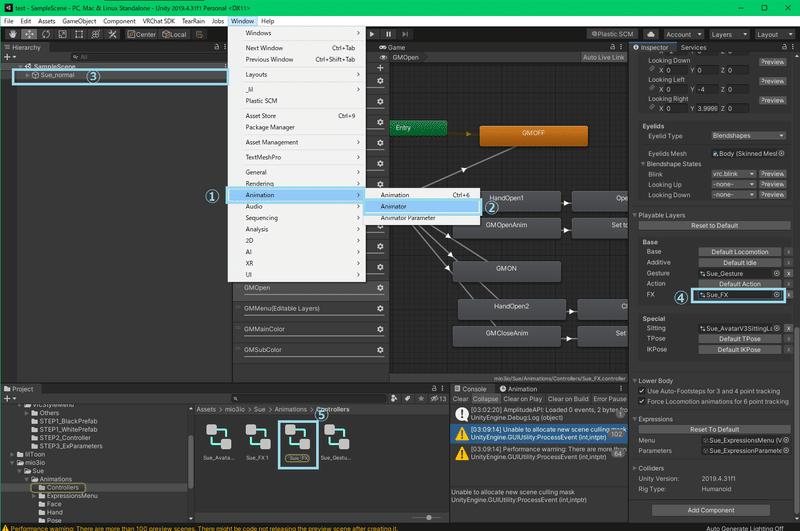Toggle layer visibility eye icon in Animator

coord(383,57)
